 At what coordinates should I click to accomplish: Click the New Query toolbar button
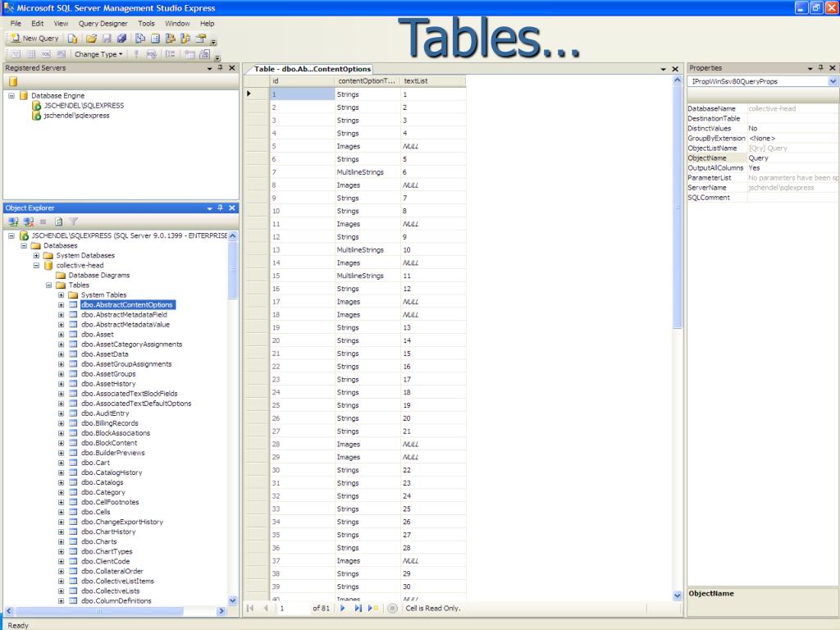34,39
